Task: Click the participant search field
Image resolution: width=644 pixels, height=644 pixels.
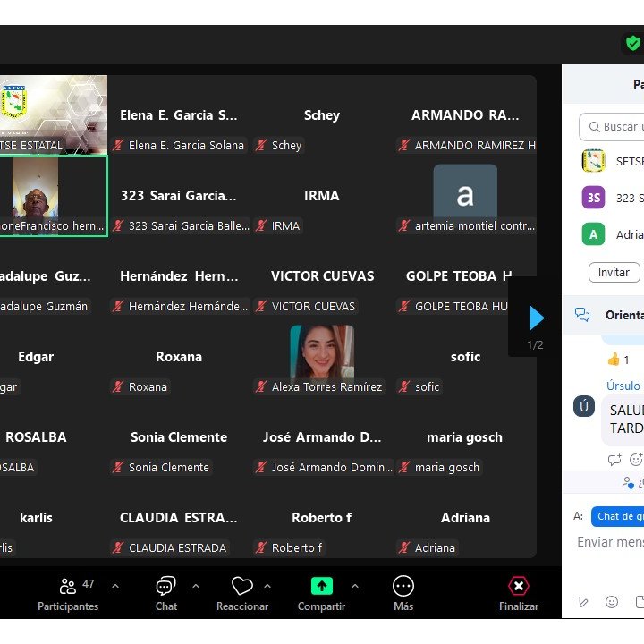Action: pyautogui.click(x=617, y=127)
